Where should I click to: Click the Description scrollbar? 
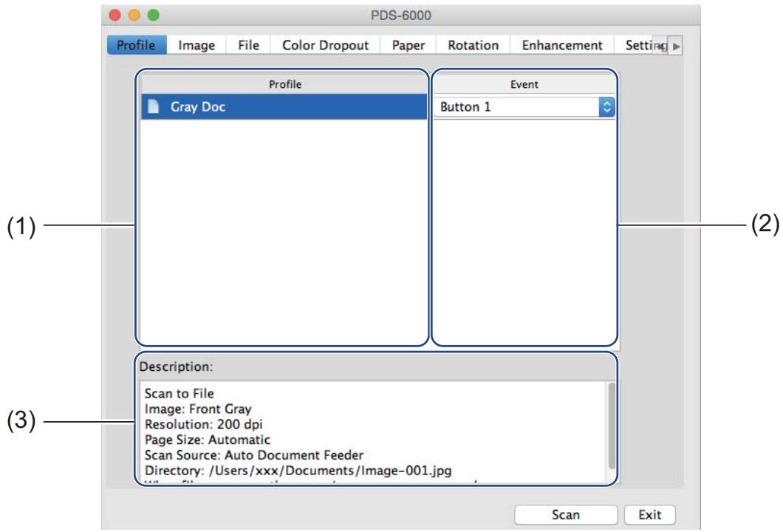(x=611, y=426)
